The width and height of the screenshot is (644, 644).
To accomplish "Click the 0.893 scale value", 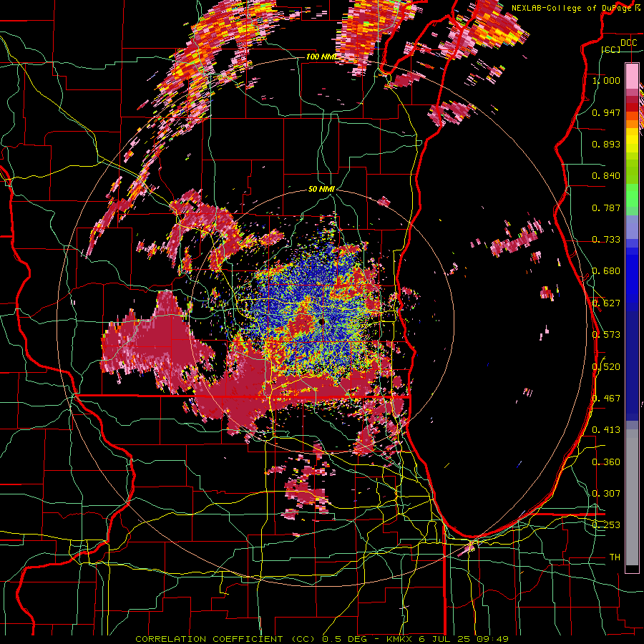I will (606, 144).
